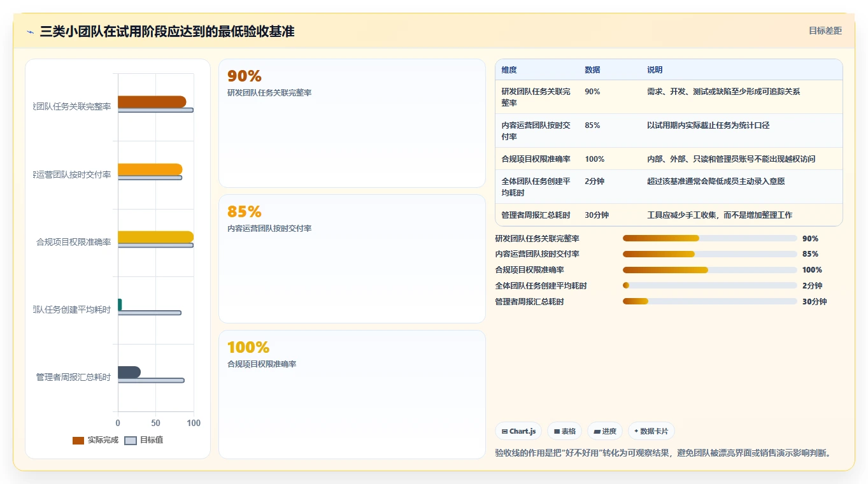Click the progress bar for 合规项目权限准确率

point(710,270)
